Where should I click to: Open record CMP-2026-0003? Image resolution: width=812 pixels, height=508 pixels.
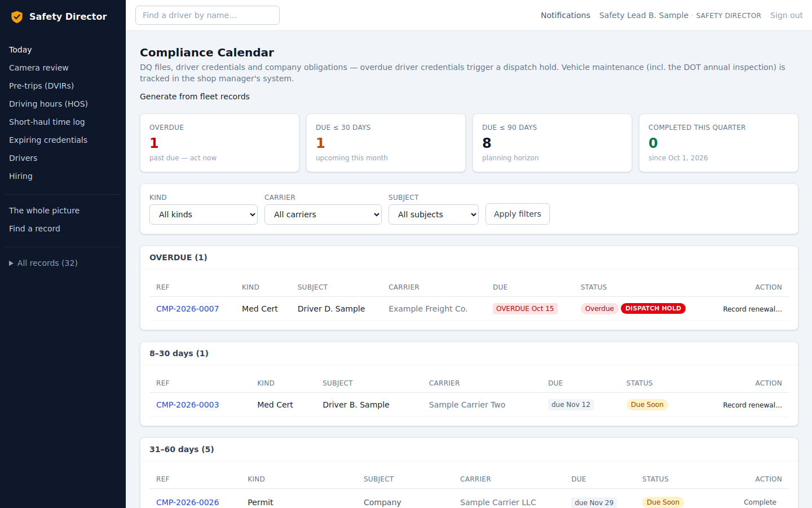187,405
